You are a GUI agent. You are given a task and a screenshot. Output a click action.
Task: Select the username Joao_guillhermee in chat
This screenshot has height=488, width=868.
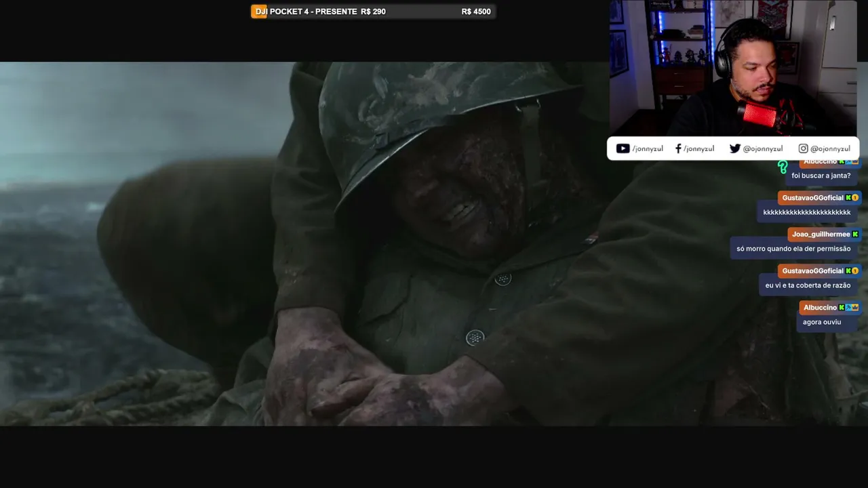tap(821, 235)
